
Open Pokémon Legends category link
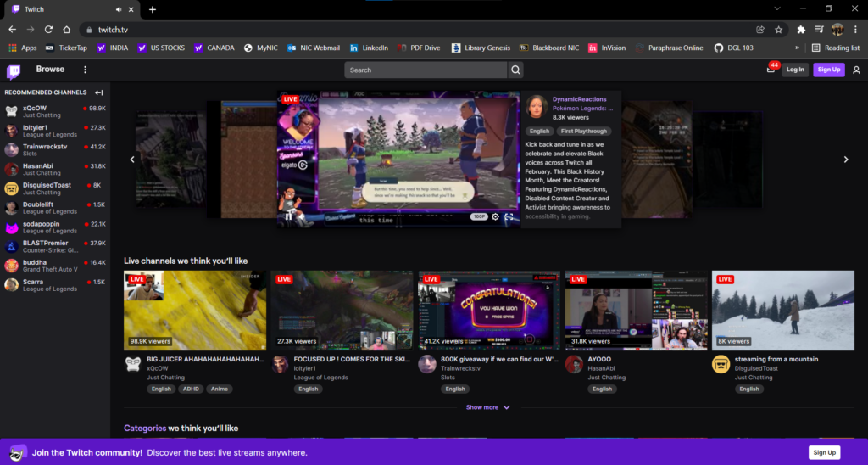[582, 108]
